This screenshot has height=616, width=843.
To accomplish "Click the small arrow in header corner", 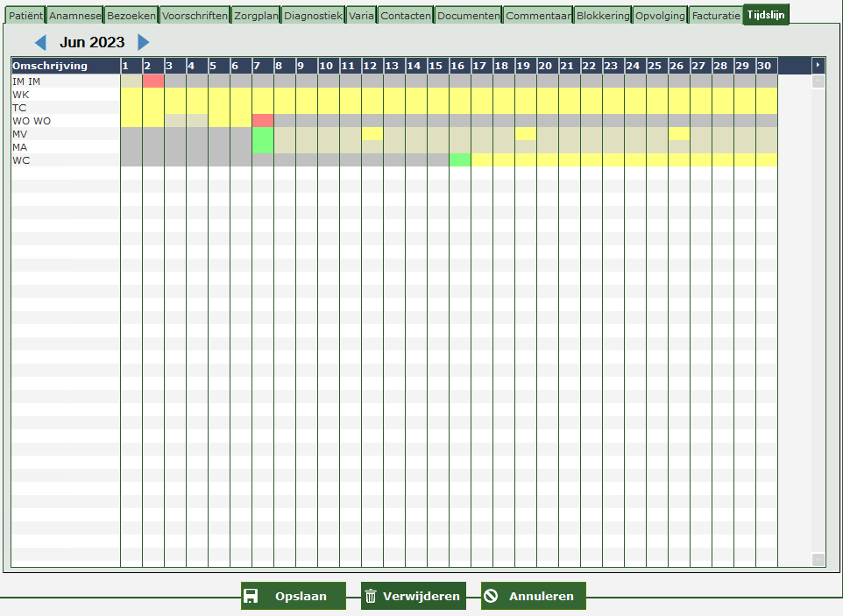I will tap(818, 66).
